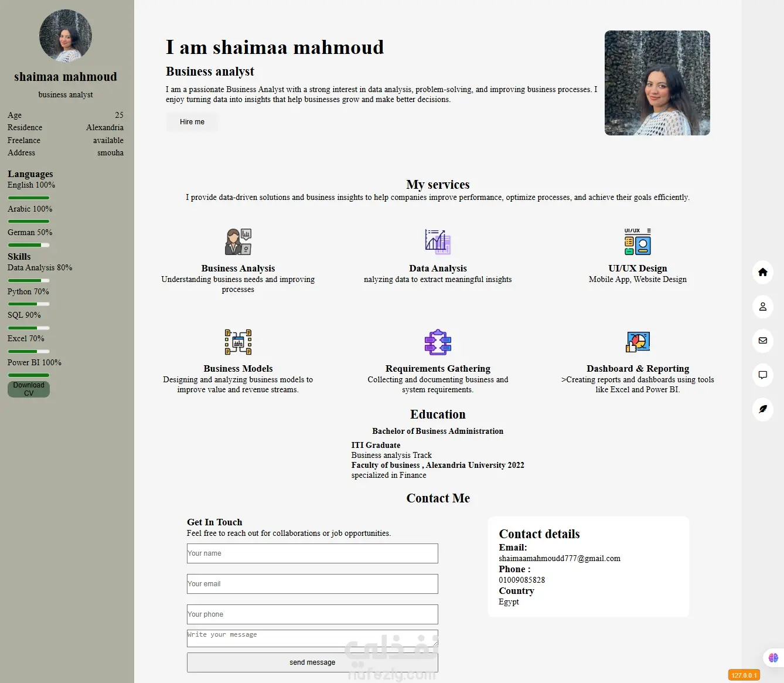Click the Requirements Gathering service icon
Viewport: 784px width, 683px height.
pos(438,342)
